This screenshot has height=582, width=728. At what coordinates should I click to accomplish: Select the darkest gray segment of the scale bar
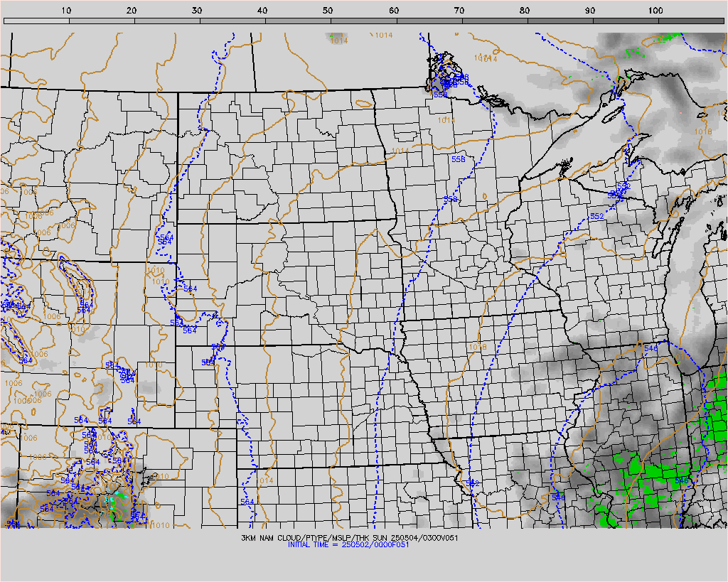coord(691,21)
